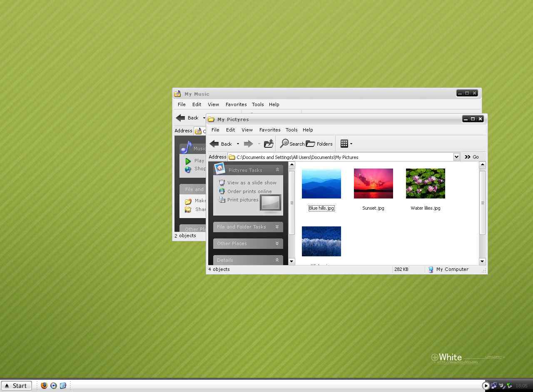This screenshot has height=392, width=533.
Task: Expand hidden system tray icons arrow
Action: 486,386
